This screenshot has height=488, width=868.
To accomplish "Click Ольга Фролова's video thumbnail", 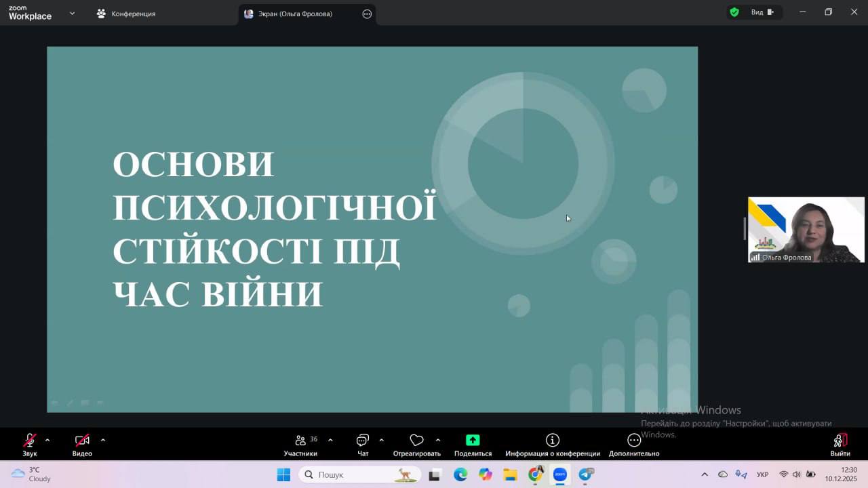I will pos(806,229).
